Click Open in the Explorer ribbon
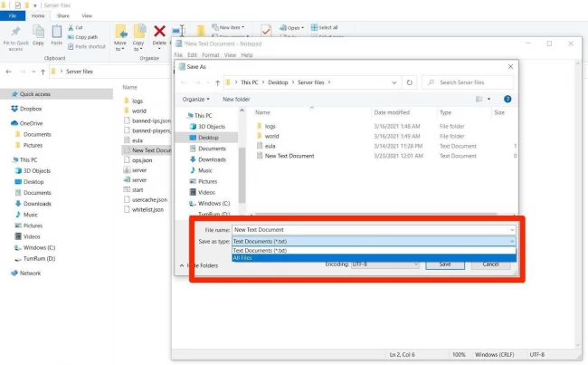Viewport: 588px width, 365px height. 292,28
